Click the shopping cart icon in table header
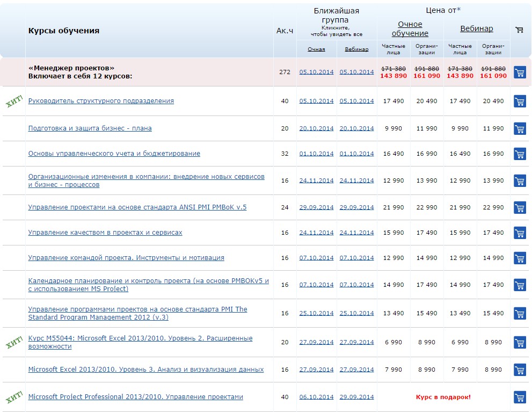532x412 pixels. [519, 30]
